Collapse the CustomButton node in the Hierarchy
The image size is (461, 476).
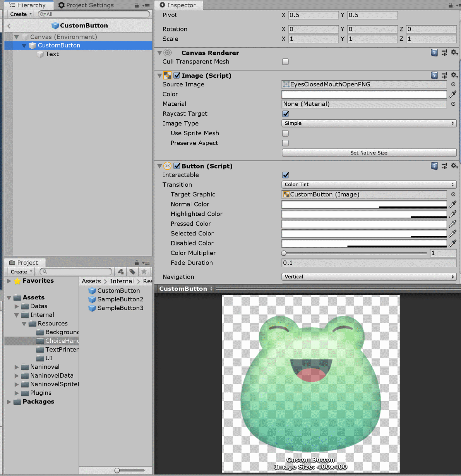[x=24, y=45]
